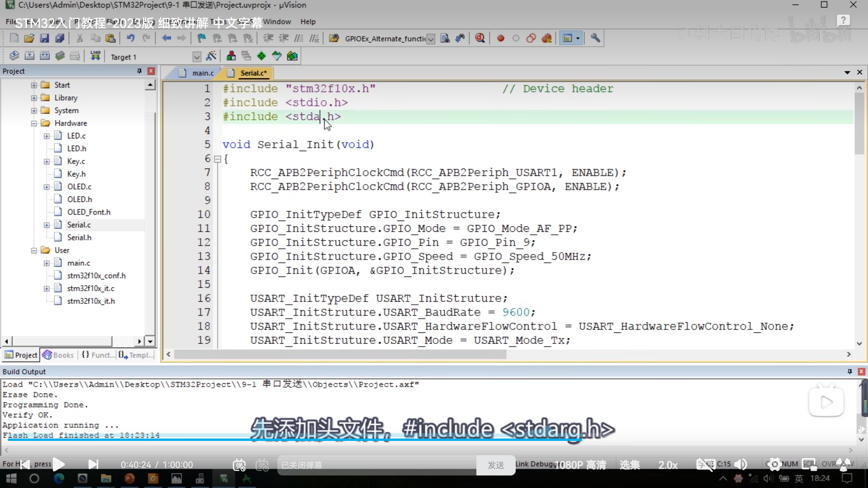This screenshot has height=488, width=868.
Task: Click the Download LOAD icon
Action: (x=95, y=56)
